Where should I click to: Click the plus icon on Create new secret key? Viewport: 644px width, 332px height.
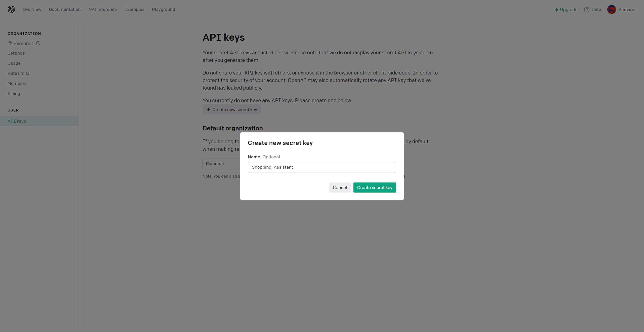coord(208,110)
